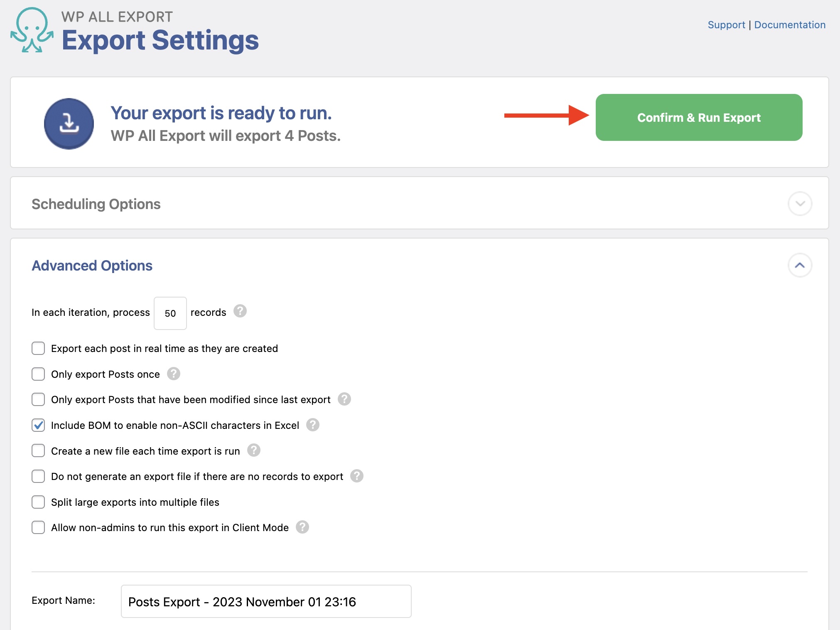Enable Export each post in real time

click(x=38, y=349)
